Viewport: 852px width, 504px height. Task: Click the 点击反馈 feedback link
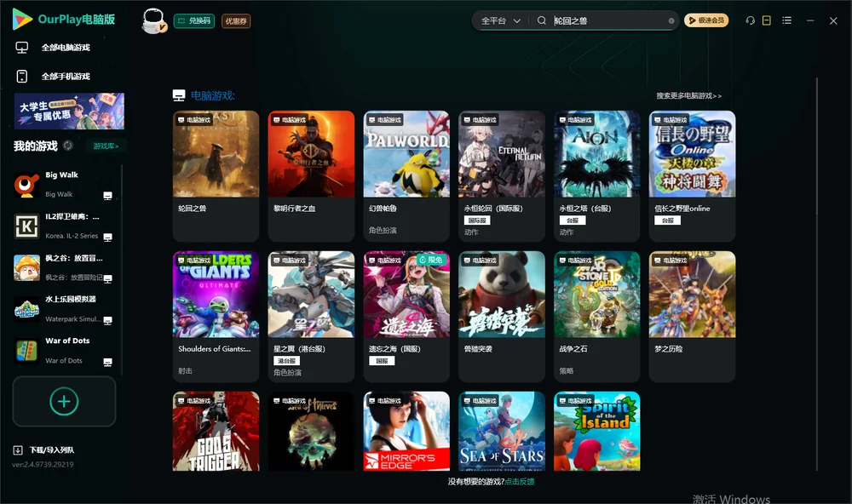pos(520,482)
